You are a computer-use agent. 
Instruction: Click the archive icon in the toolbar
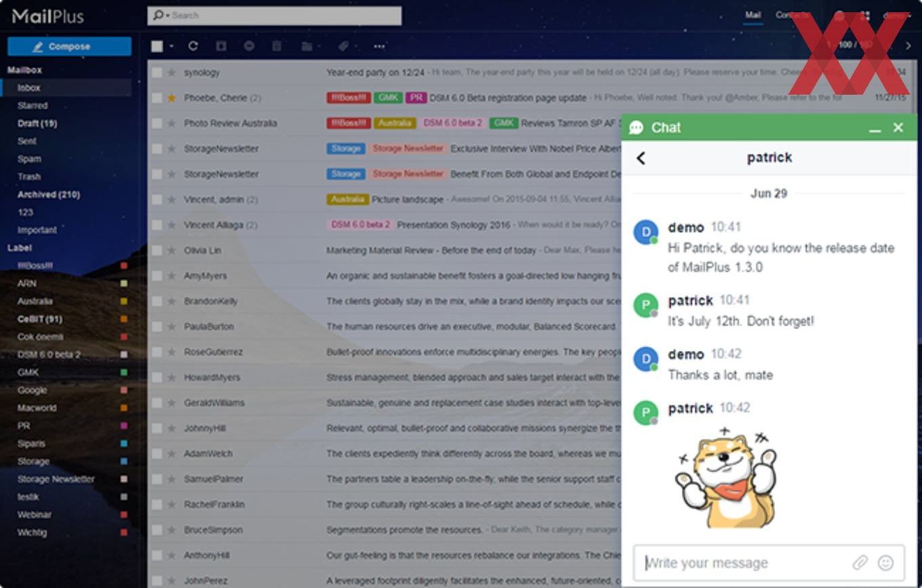[221, 46]
